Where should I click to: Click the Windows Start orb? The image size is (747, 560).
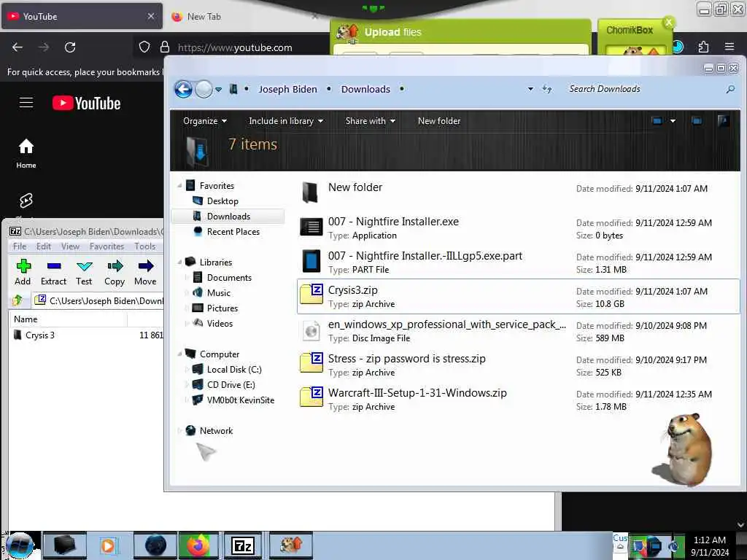pyautogui.click(x=20, y=545)
